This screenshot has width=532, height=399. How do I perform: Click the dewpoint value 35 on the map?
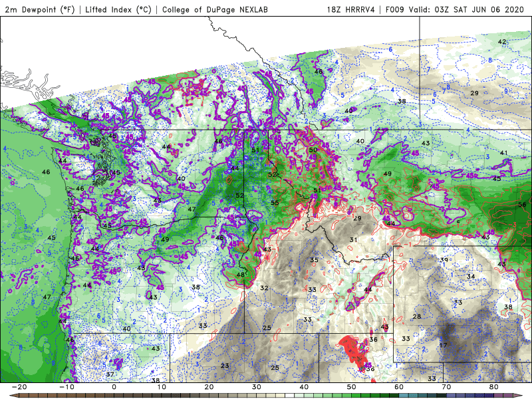(314, 260)
